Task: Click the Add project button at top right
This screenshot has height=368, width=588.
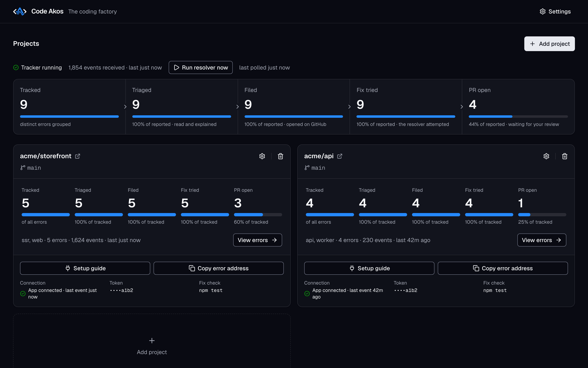Action: (549, 44)
